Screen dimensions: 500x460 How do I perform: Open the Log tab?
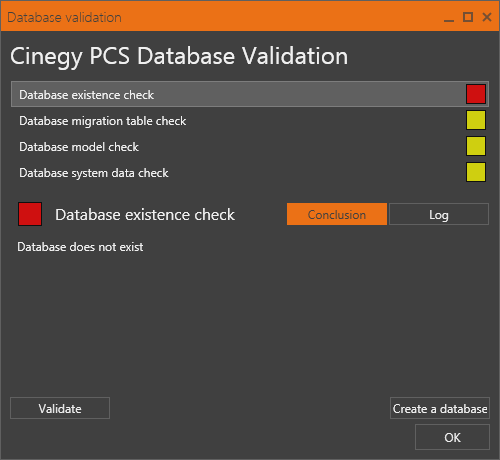(x=439, y=214)
